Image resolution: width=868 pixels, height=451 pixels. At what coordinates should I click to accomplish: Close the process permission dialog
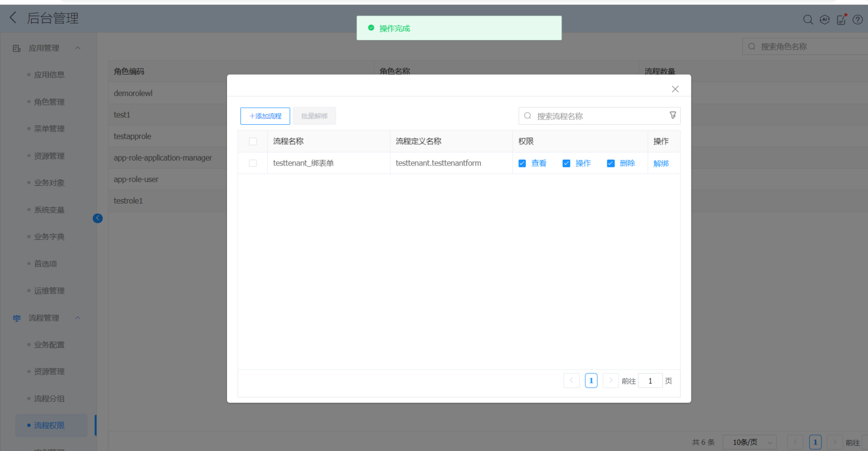pos(675,89)
